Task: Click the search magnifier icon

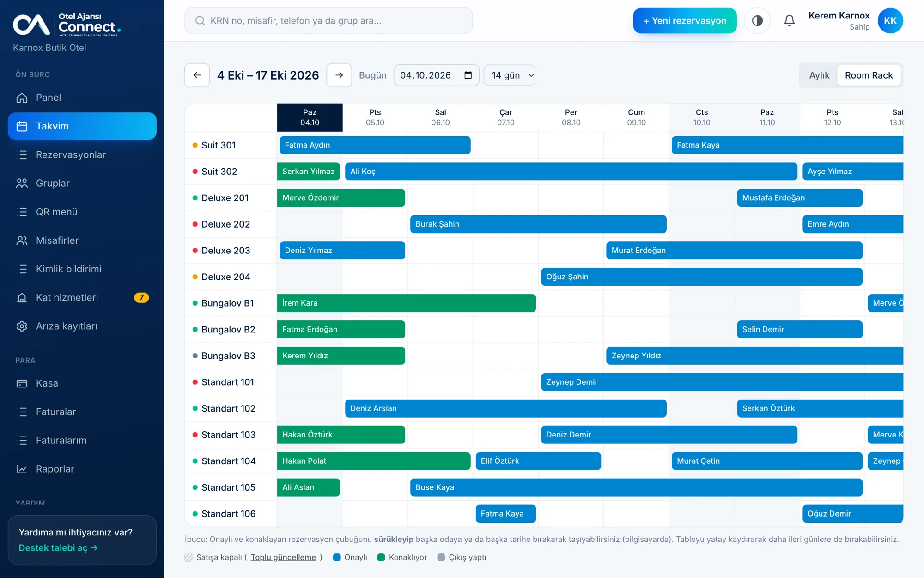Action: 200,21
